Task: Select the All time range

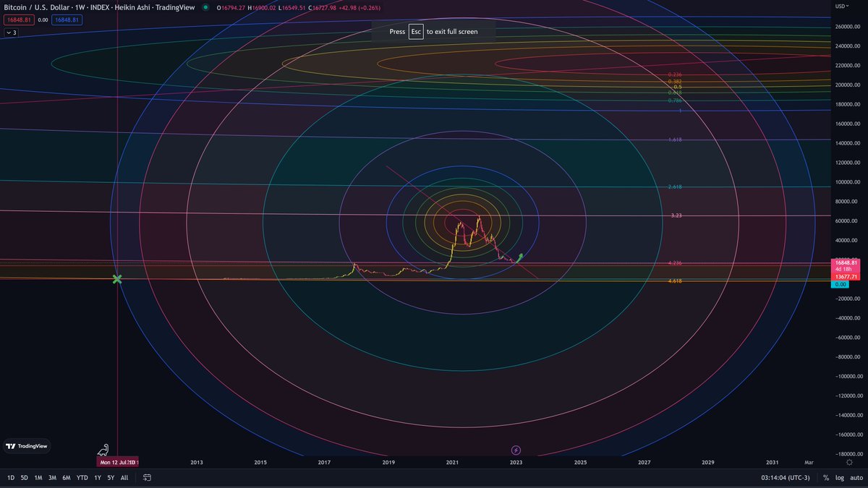Action: coord(124,478)
